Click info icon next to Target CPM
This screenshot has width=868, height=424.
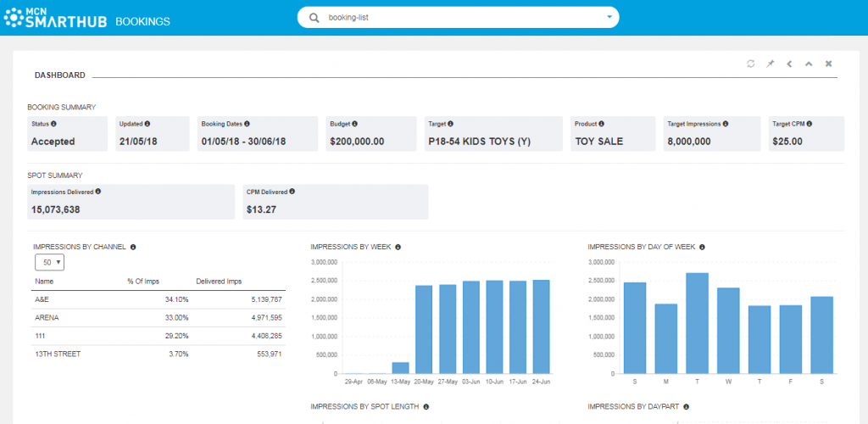point(810,124)
